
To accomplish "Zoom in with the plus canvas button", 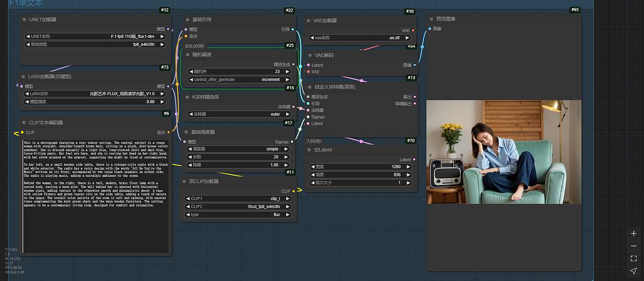I will (x=633, y=234).
